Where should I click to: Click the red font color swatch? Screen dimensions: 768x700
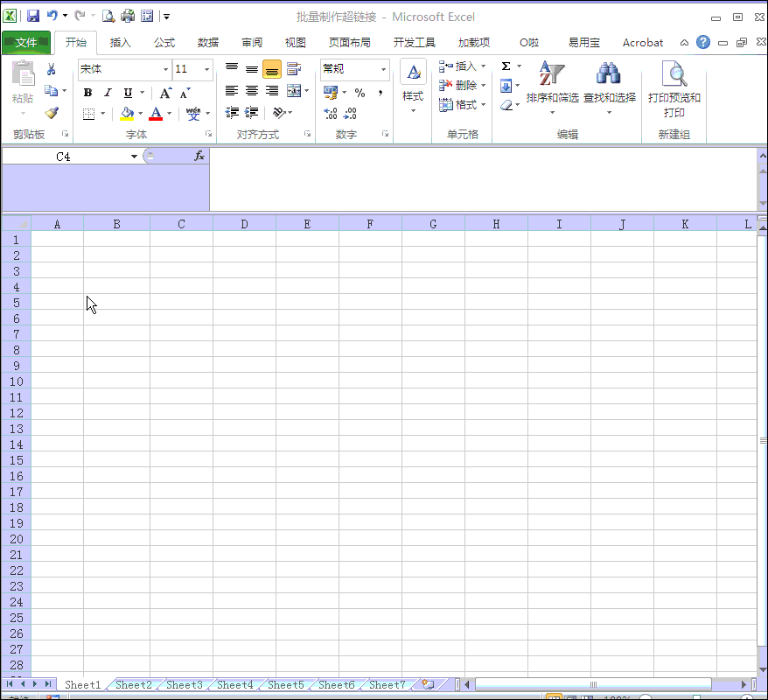[x=156, y=114]
